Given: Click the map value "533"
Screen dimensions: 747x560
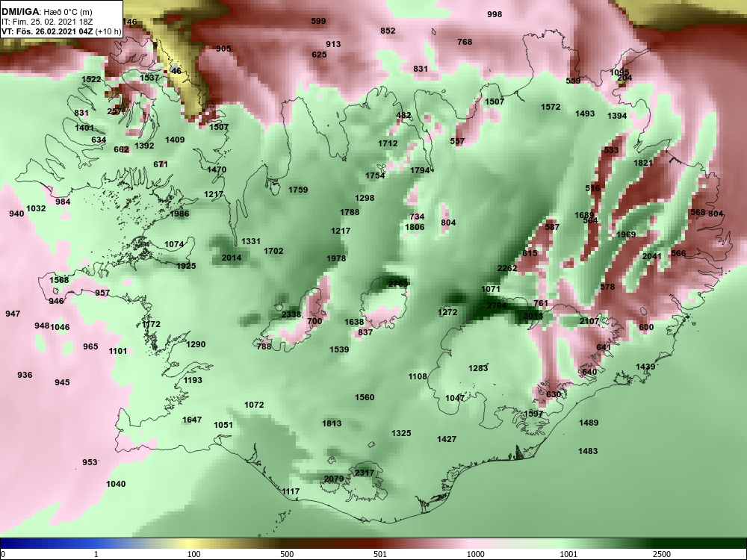Looking at the screenshot, I should (x=611, y=150).
